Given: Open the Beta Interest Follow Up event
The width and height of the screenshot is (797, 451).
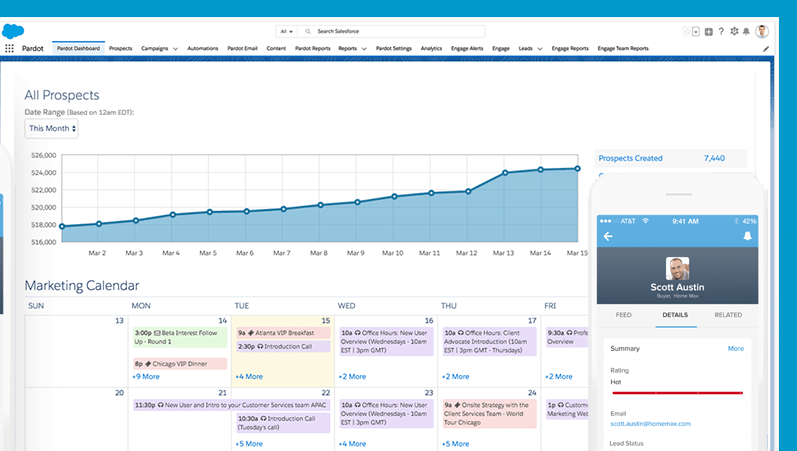Looking at the screenshot, I should point(180,337).
